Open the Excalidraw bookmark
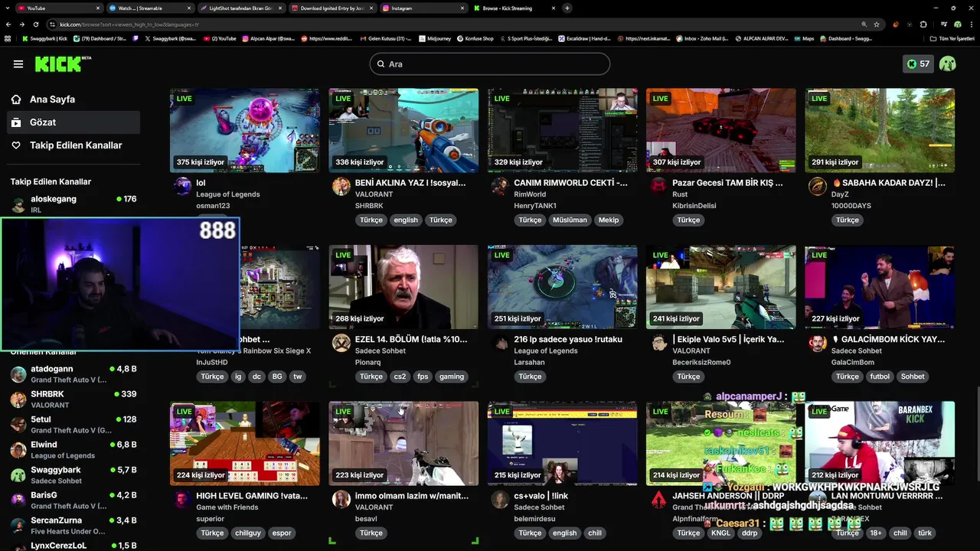Image resolution: width=980 pixels, height=551 pixels. point(583,38)
